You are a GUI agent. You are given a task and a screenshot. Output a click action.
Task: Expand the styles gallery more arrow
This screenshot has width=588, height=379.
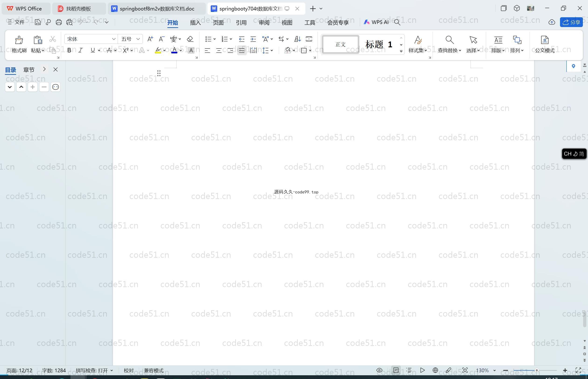tap(401, 51)
